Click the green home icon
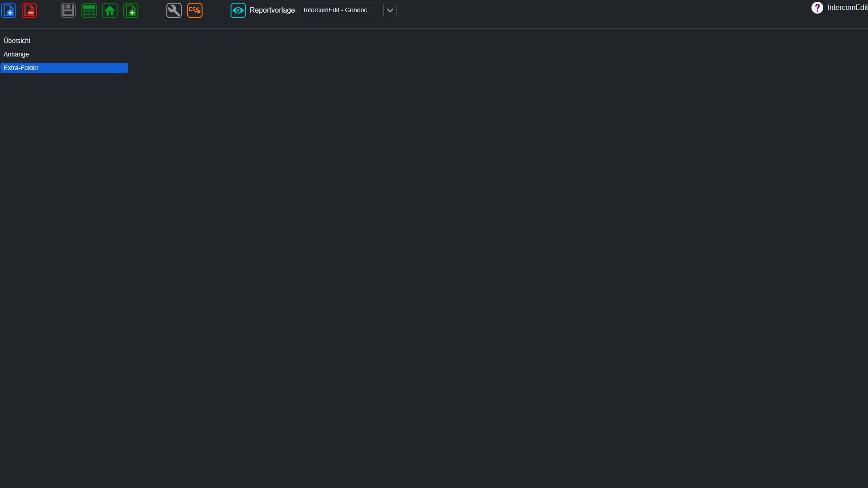 coord(110,10)
